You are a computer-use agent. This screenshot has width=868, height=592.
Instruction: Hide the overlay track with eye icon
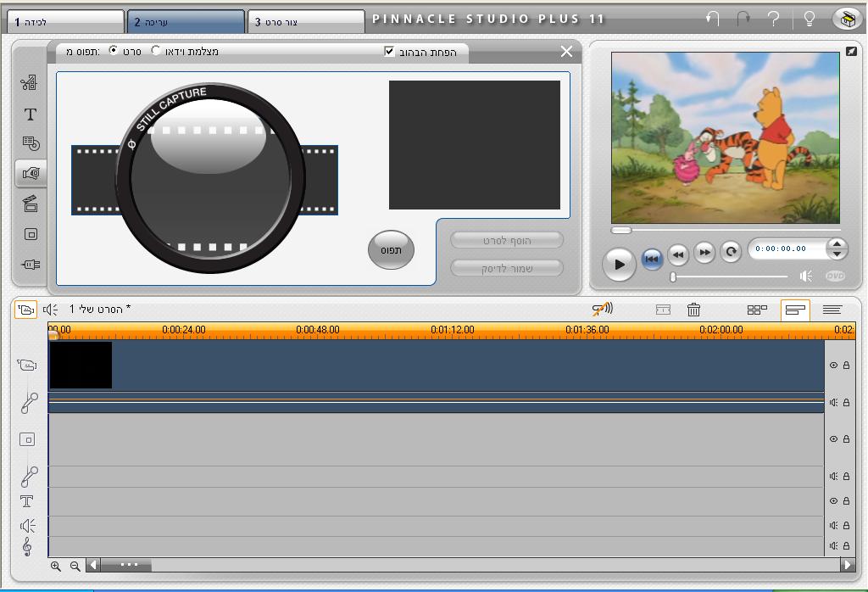[x=834, y=438]
